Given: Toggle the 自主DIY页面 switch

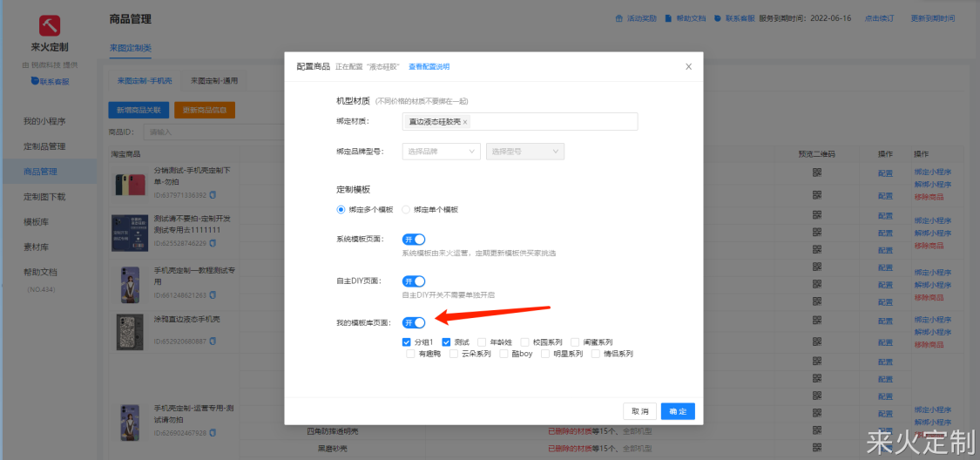Looking at the screenshot, I should pos(414,281).
